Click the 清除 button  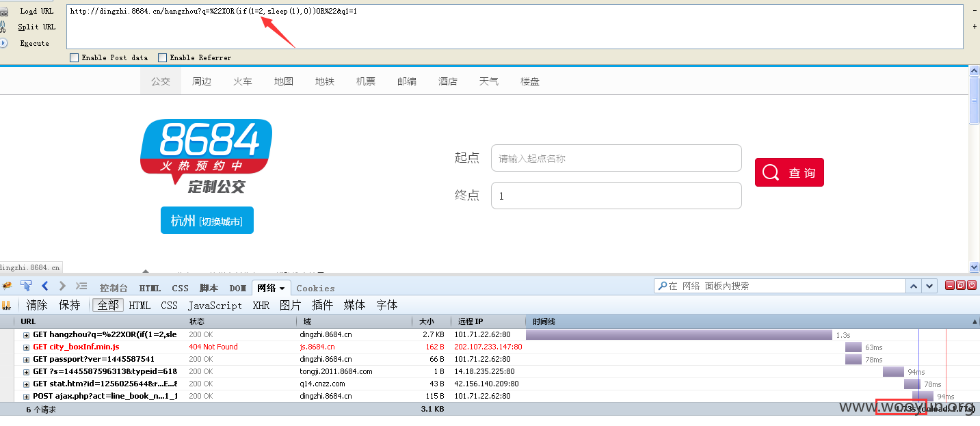tap(37, 305)
